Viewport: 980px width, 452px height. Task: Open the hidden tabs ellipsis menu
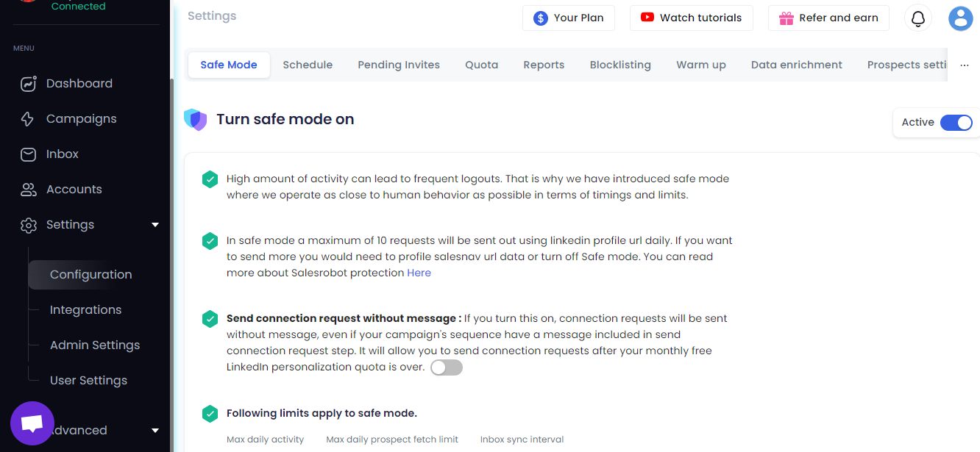pyautogui.click(x=965, y=65)
